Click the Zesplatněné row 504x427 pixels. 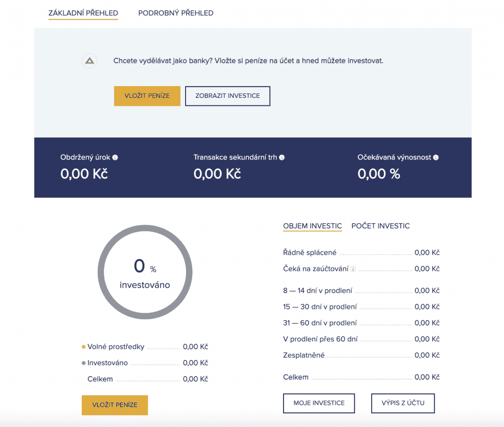(x=361, y=355)
